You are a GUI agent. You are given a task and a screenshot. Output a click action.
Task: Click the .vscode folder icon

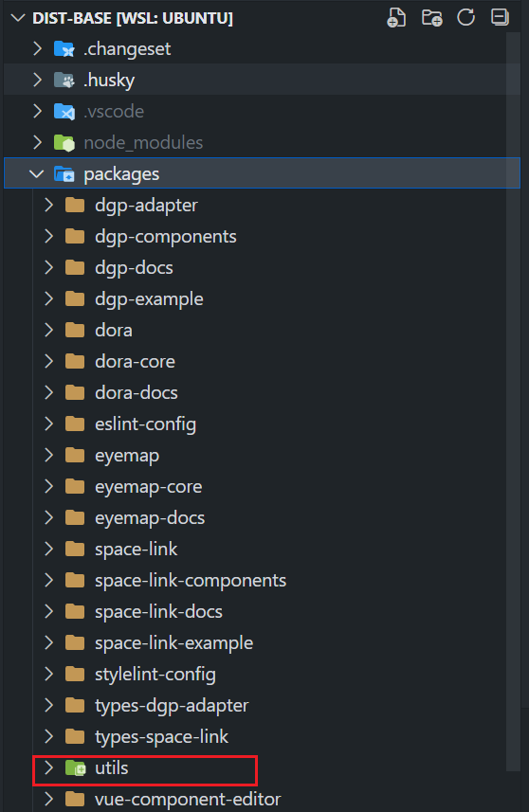[x=64, y=112]
